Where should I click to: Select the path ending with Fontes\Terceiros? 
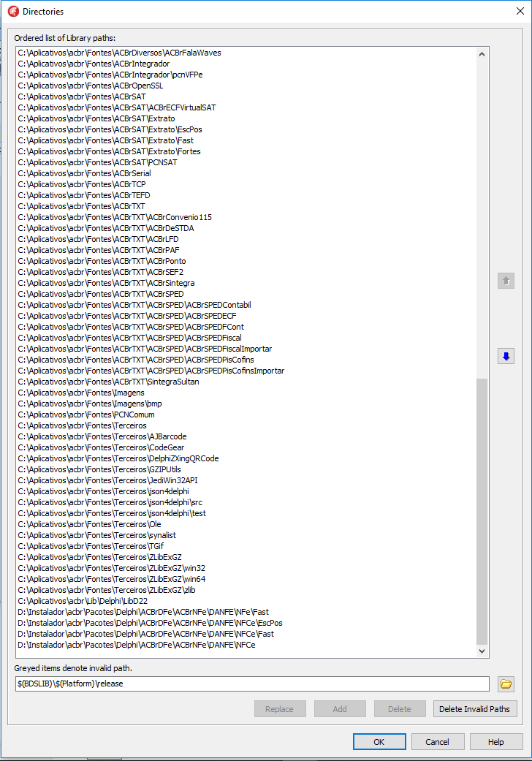pyautogui.click(x=82, y=425)
